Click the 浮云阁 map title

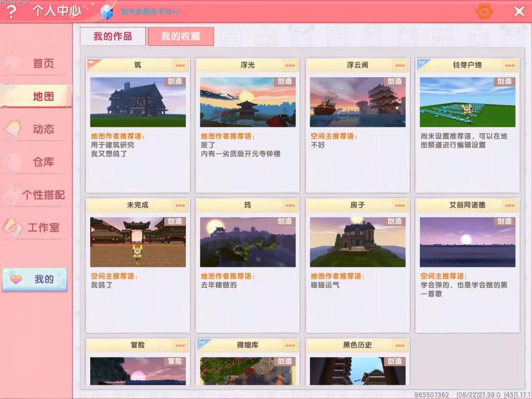point(357,65)
